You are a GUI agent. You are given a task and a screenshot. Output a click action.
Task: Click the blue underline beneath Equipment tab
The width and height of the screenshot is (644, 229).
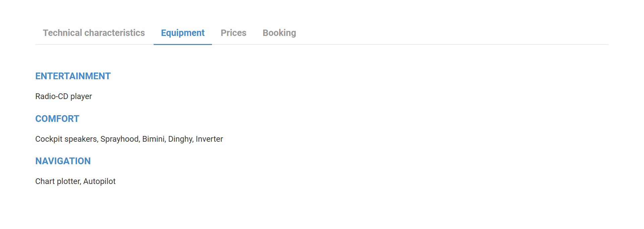click(182, 44)
